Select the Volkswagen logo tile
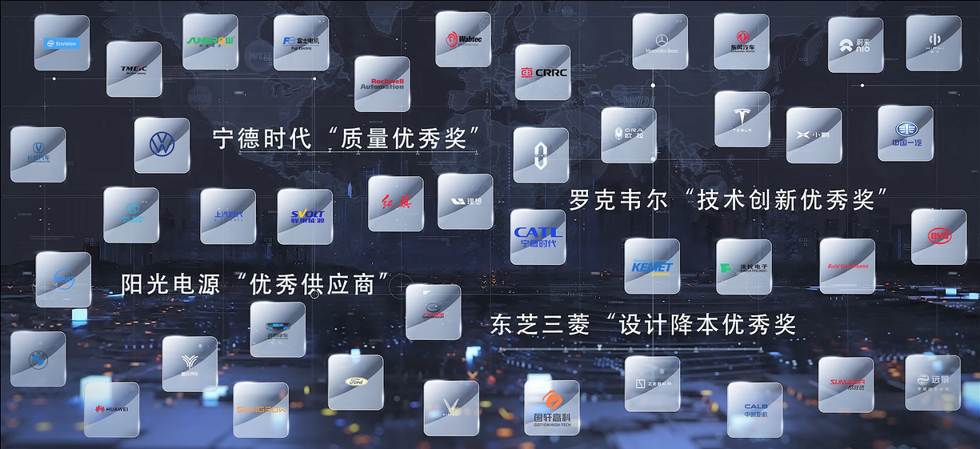This screenshot has width=980, height=449. coord(162,145)
